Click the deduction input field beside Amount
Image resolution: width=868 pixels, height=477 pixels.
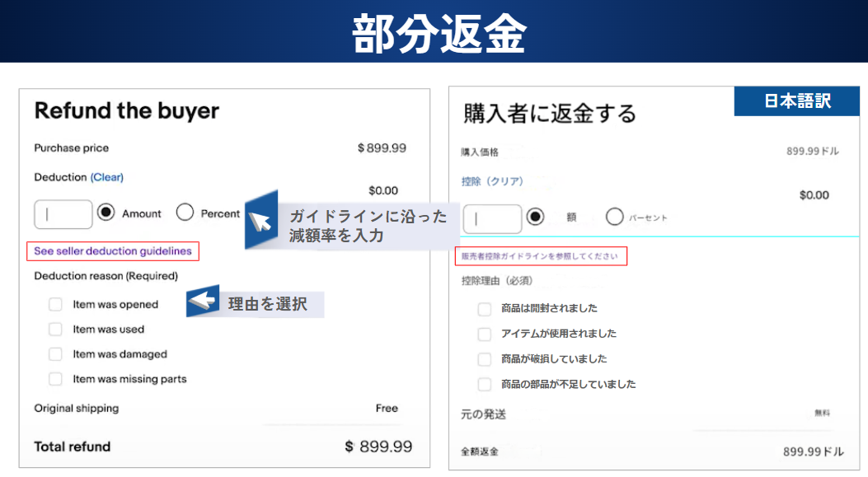tap(63, 213)
